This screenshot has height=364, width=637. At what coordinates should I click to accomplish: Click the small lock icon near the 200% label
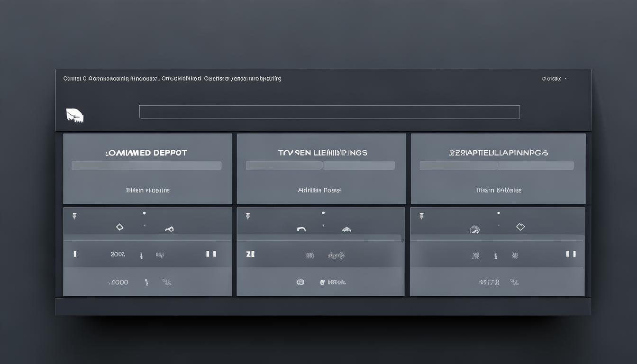pyautogui.click(x=141, y=255)
